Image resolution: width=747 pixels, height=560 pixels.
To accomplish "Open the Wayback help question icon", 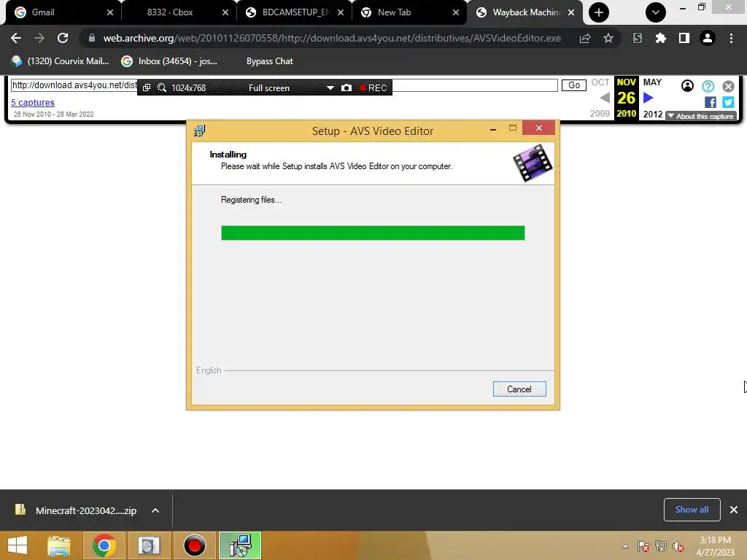I will tap(708, 86).
